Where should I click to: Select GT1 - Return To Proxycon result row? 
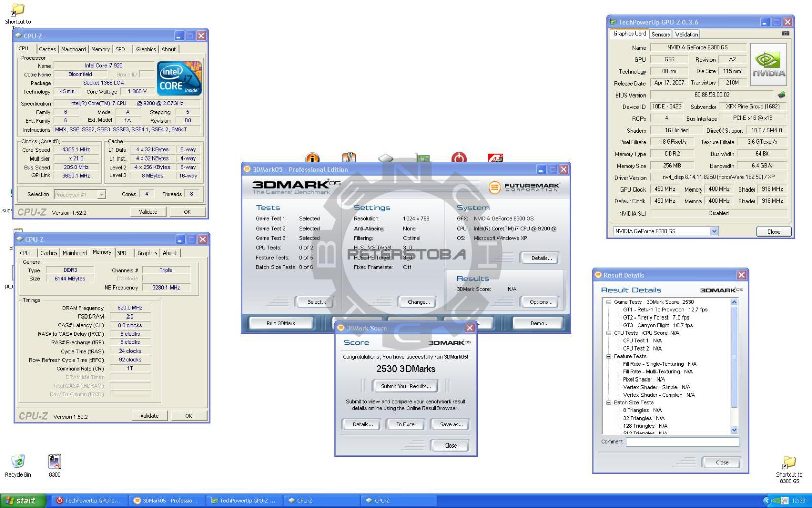[665, 309]
